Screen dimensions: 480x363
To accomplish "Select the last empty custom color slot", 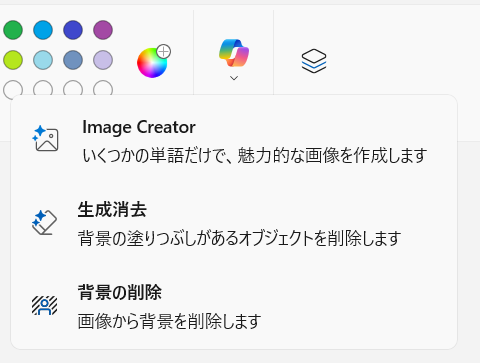I will [103, 88].
